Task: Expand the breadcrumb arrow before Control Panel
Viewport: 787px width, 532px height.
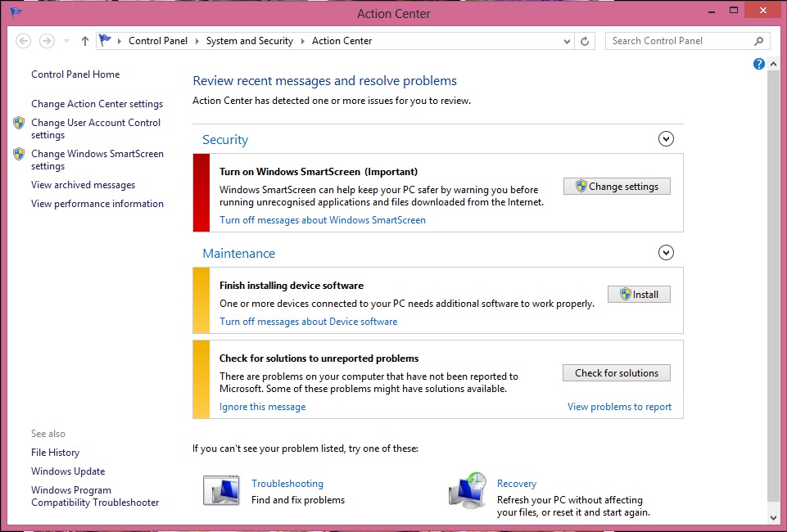Action: click(x=119, y=41)
